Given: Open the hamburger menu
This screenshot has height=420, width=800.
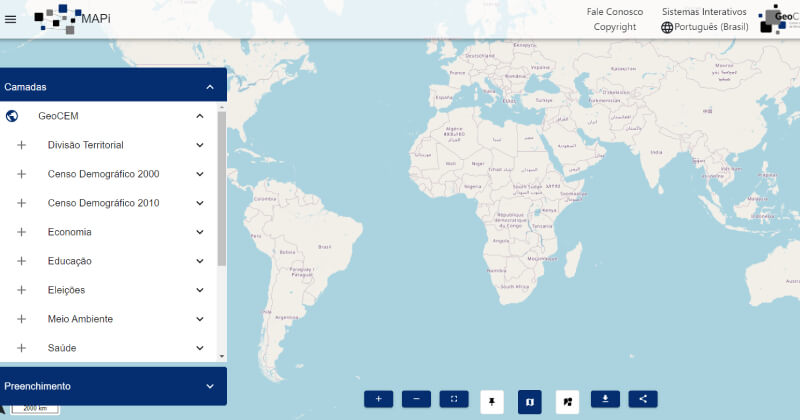Looking at the screenshot, I should 11,19.
